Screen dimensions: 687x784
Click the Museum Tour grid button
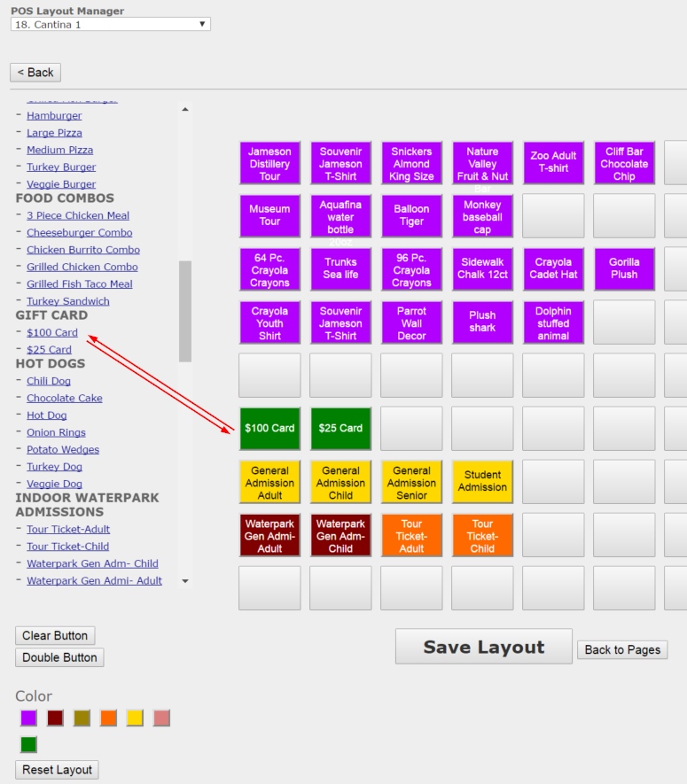point(269,216)
